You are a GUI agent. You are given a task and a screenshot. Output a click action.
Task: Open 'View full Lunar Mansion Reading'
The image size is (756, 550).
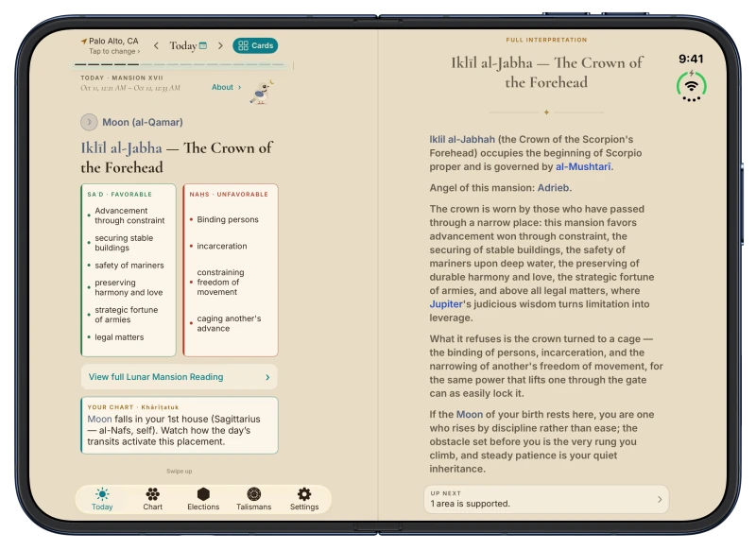point(180,377)
